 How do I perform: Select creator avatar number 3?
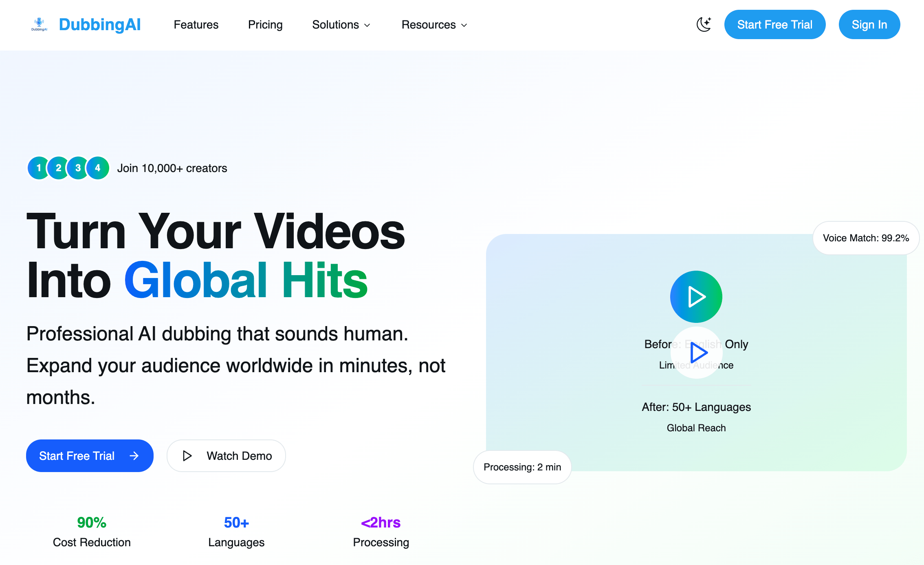[78, 168]
